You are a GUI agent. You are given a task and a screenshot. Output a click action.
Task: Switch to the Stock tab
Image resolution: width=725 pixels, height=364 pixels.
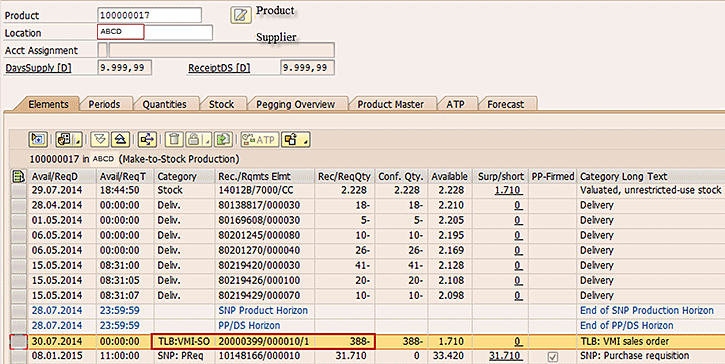[x=221, y=104]
